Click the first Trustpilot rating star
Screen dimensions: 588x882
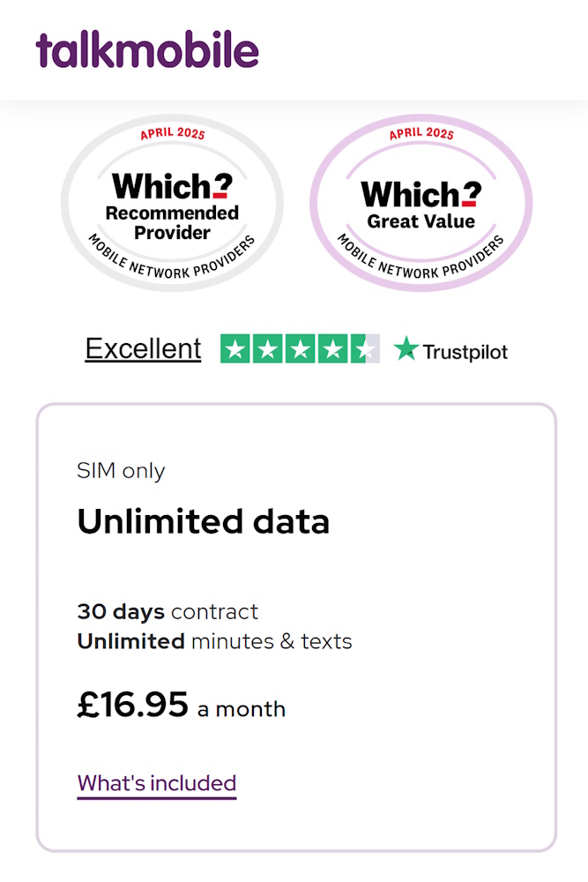pyautogui.click(x=234, y=349)
